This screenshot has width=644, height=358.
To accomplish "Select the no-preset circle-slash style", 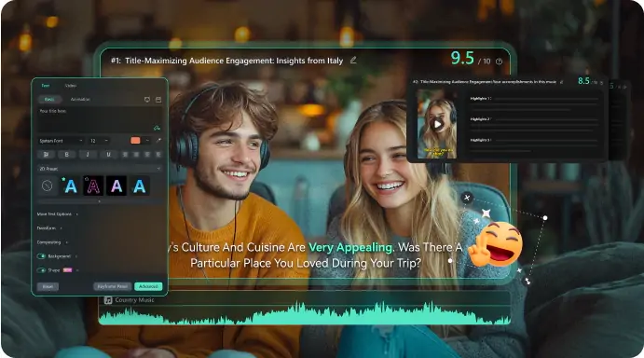I will 48,186.
